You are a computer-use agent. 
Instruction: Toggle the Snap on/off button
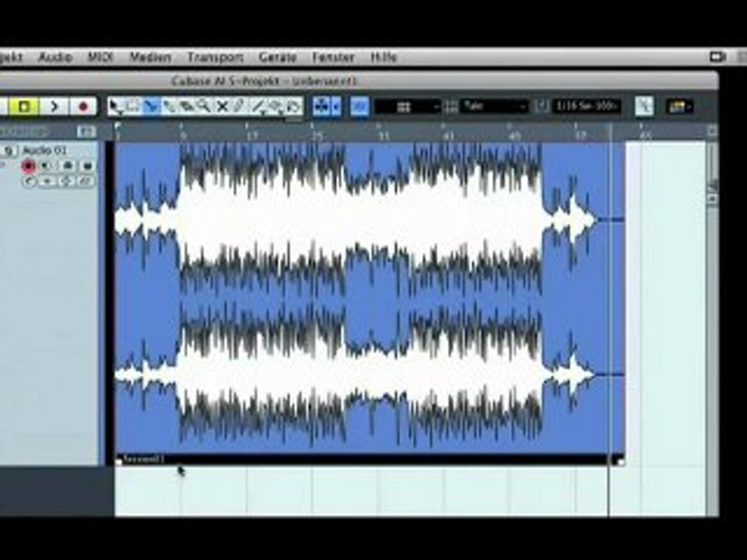[x=359, y=107]
